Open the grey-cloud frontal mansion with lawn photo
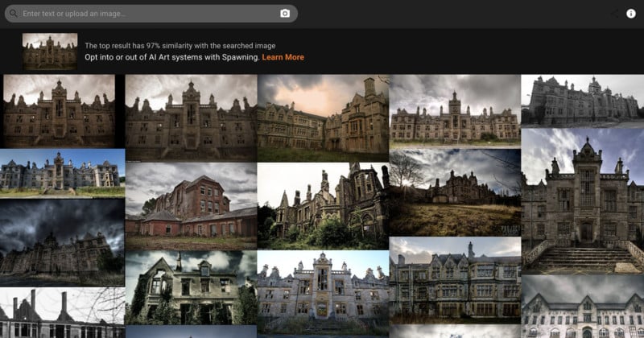644x338 pixels. click(x=455, y=111)
